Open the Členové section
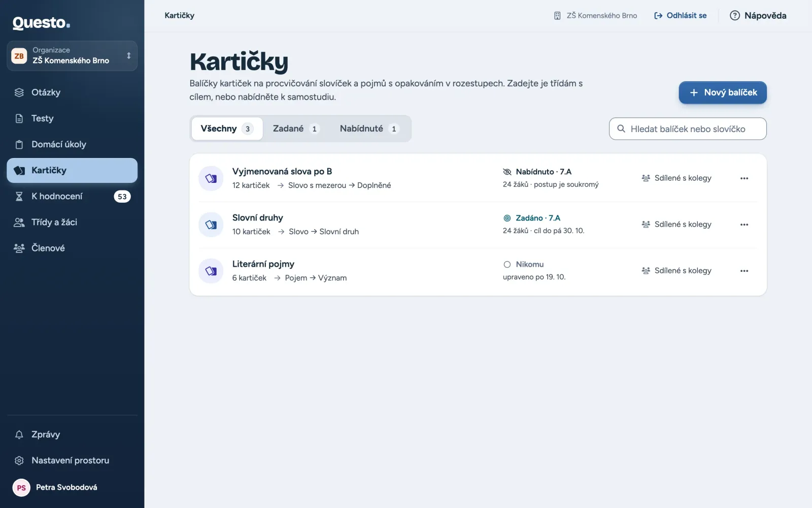This screenshot has height=508, width=812. pos(72,248)
